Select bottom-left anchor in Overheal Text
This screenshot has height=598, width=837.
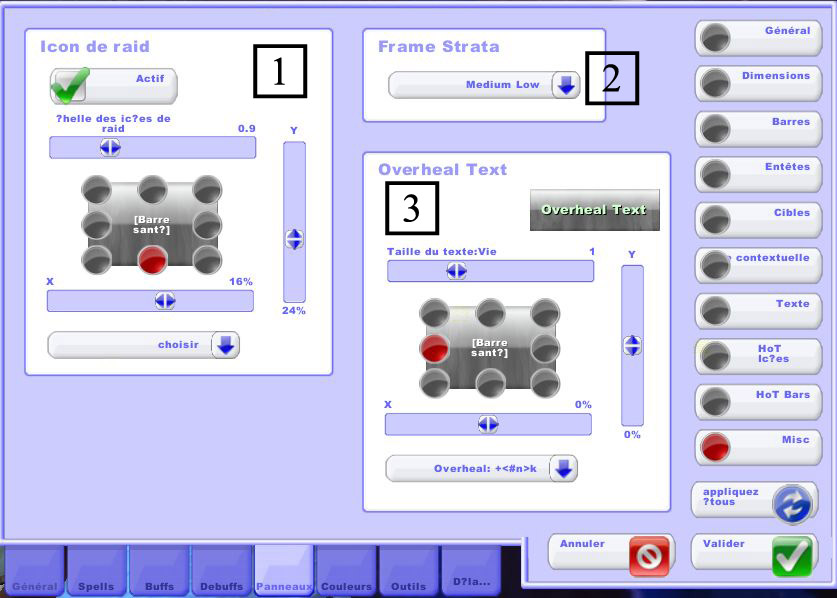click(x=435, y=383)
